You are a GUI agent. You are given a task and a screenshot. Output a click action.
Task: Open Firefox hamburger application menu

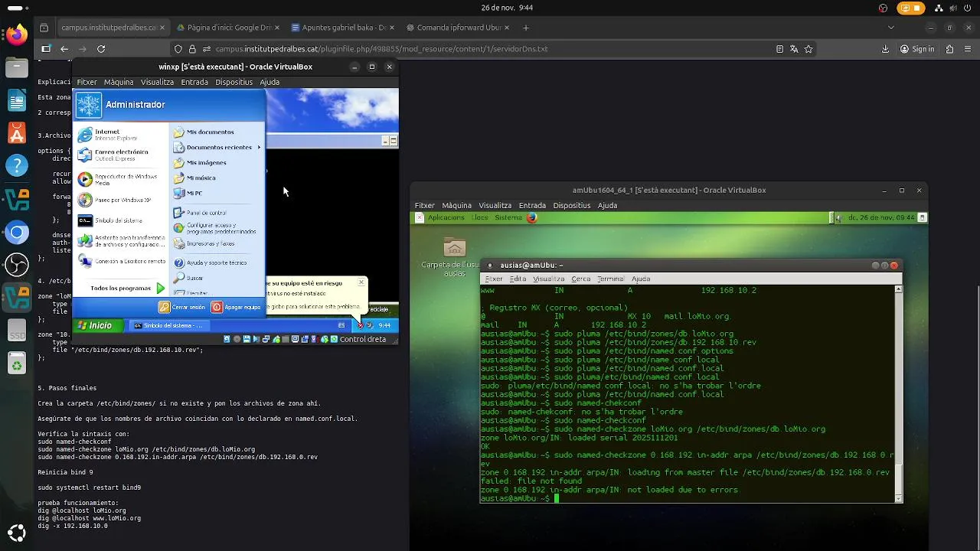tap(969, 49)
